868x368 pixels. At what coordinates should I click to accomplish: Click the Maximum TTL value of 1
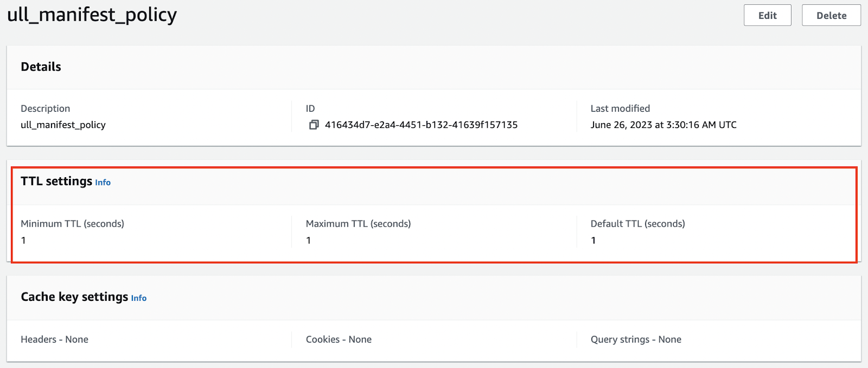coord(309,240)
